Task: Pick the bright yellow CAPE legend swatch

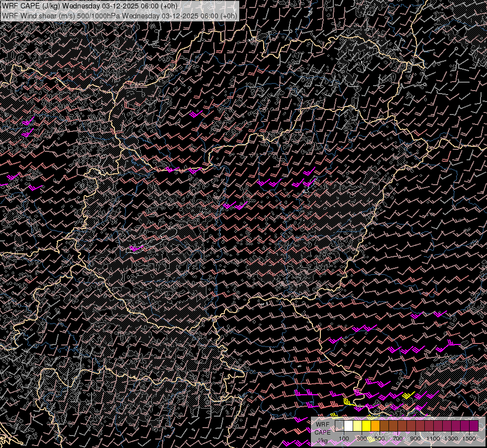Action: tap(367, 426)
